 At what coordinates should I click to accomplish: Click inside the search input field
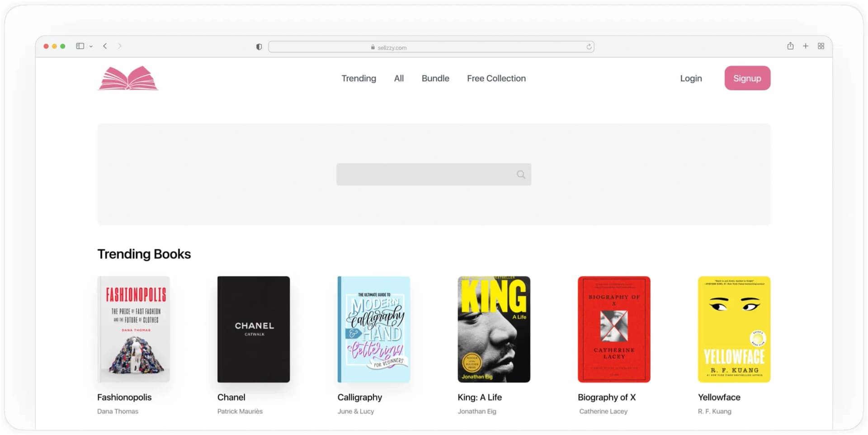tap(425, 175)
